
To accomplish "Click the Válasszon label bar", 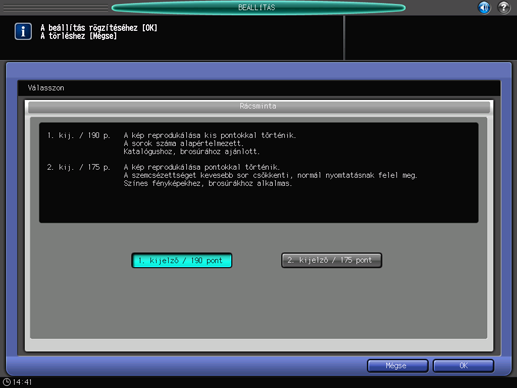I will coord(259,88).
